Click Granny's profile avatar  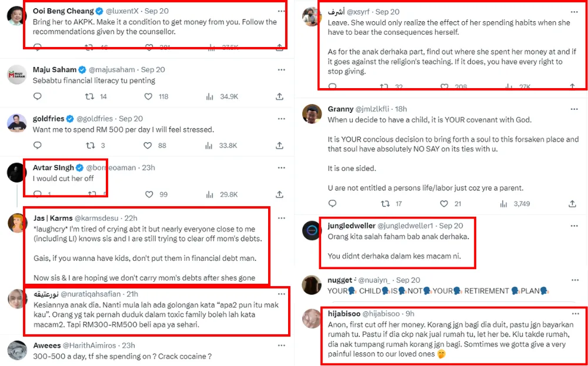tap(311, 114)
